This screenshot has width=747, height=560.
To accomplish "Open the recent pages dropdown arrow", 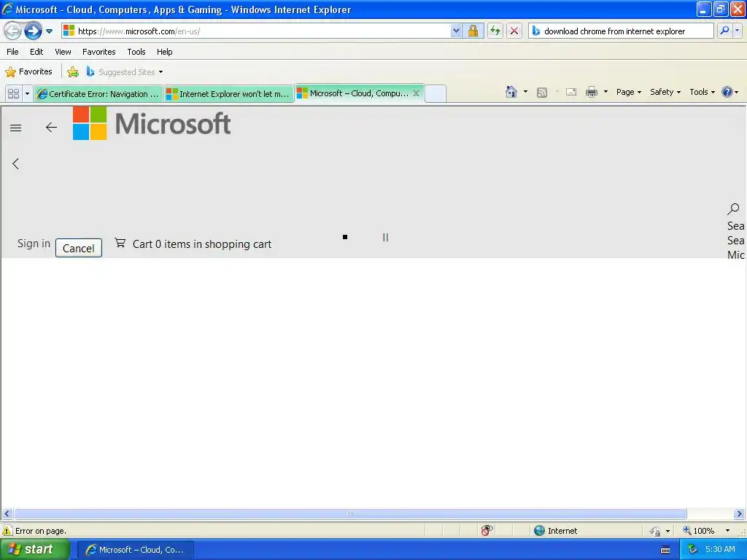I will pyautogui.click(x=49, y=31).
